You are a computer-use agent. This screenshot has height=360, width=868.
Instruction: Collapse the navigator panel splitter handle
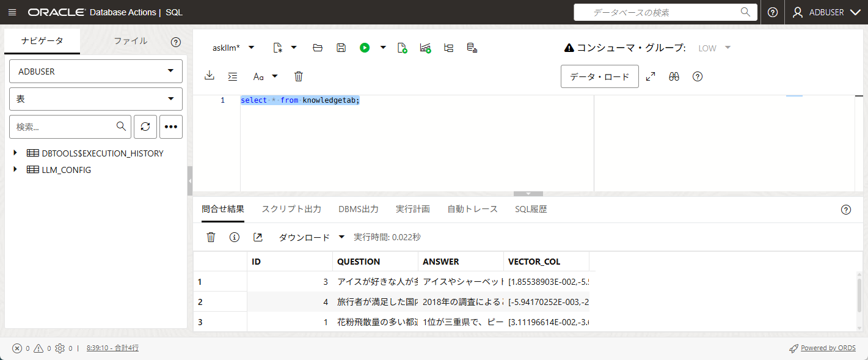189,182
